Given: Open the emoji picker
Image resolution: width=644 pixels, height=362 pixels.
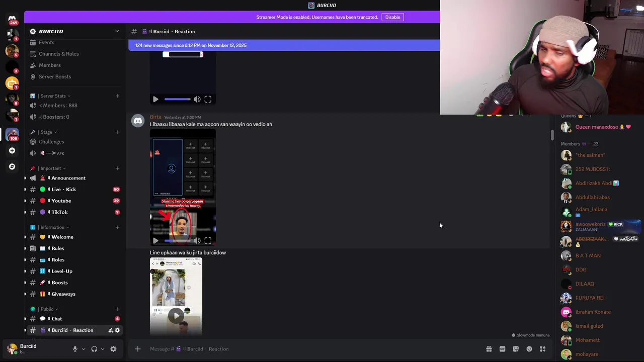Looking at the screenshot, I should pos(529,349).
